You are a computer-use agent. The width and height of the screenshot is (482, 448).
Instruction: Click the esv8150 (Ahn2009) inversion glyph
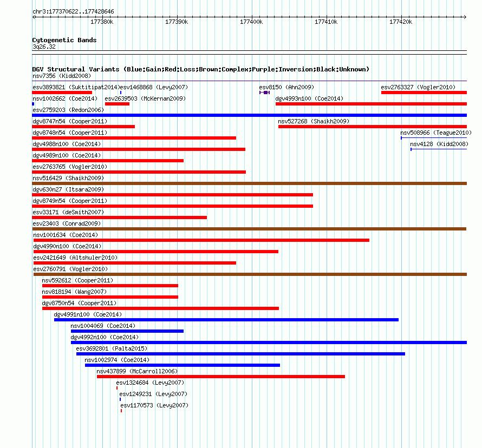[x=264, y=93]
